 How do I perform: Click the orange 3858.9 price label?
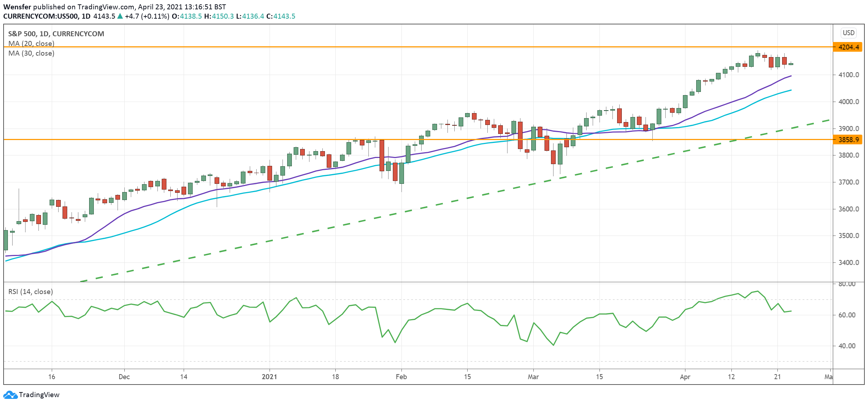848,140
